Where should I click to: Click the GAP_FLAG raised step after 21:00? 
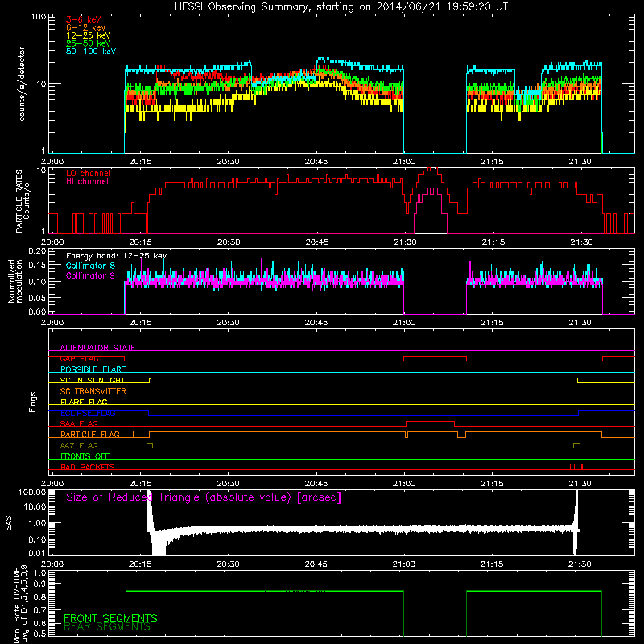point(435,357)
